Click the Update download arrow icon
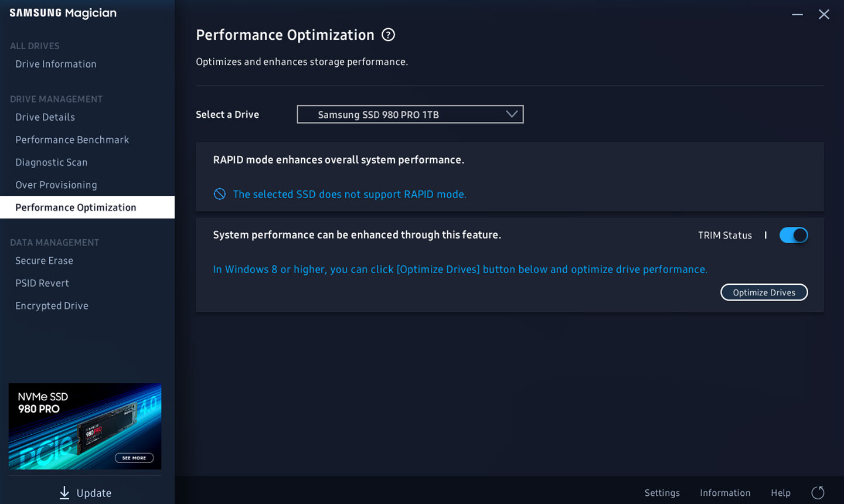 (64, 493)
